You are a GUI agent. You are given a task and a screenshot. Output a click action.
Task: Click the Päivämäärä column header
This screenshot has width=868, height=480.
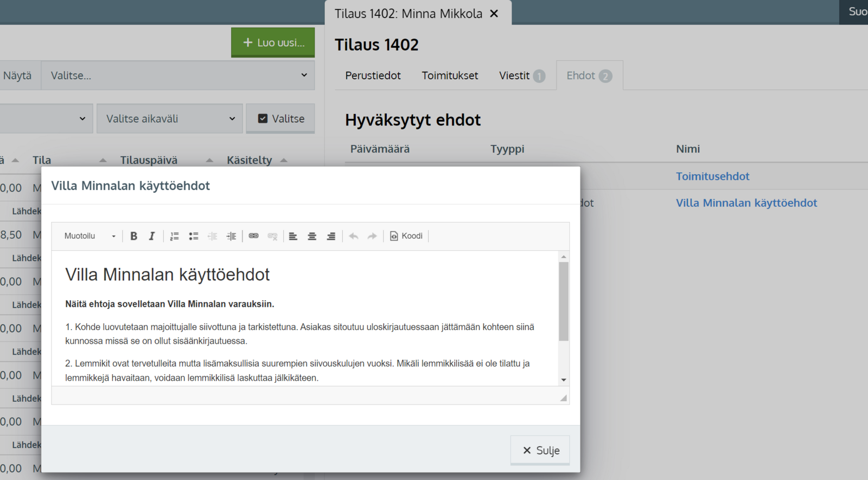click(x=380, y=149)
